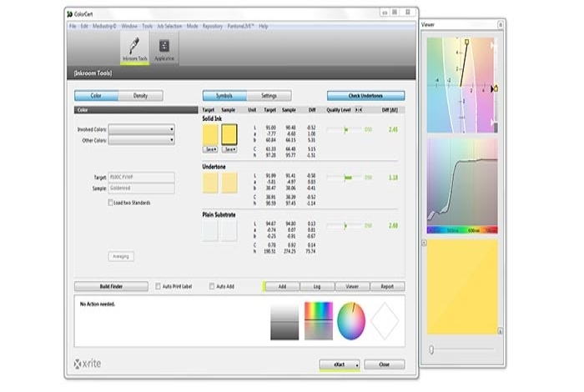584x392 pixels.
Task: Open the Save dropdown under Solid Ink target
Action: [210, 149]
